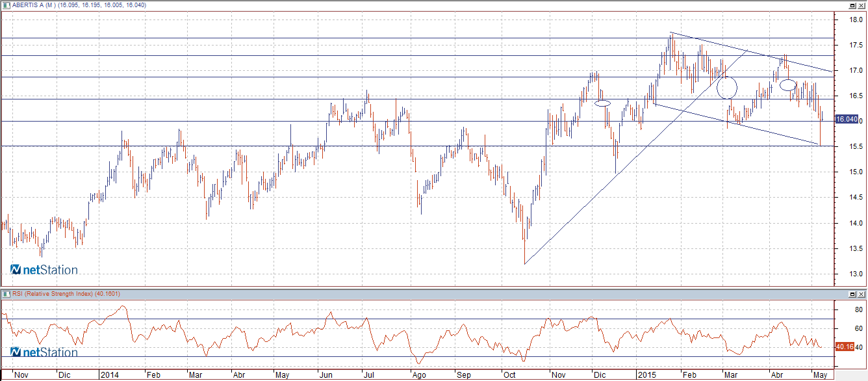Click the 40.16 RSI value tag

(x=845, y=347)
